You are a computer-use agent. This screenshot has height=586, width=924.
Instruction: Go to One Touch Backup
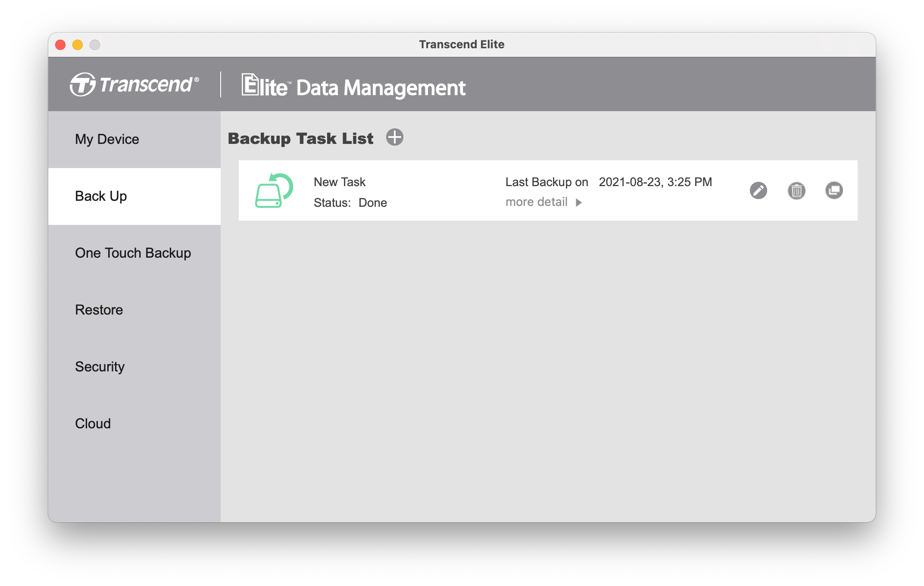(x=134, y=253)
